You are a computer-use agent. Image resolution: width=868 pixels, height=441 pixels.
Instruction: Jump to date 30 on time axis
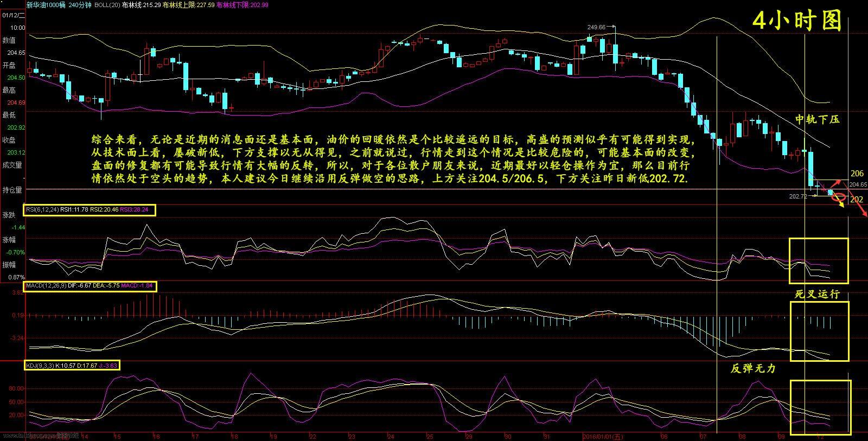point(508,437)
